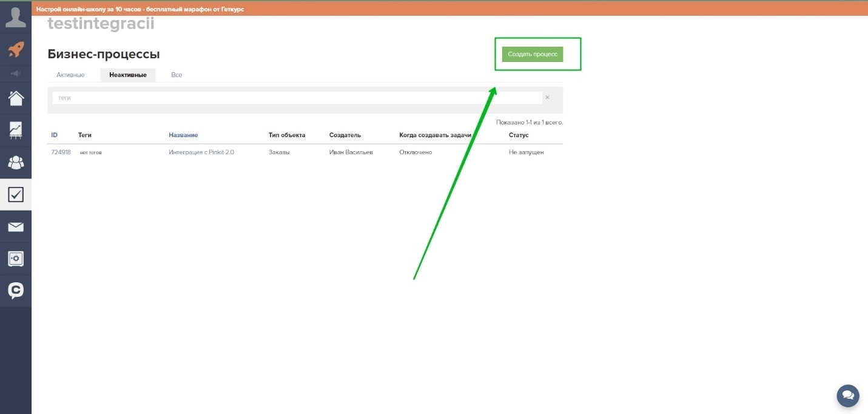Open the mail envelope icon in sidebar
This screenshot has height=414, width=868.
coord(16,227)
